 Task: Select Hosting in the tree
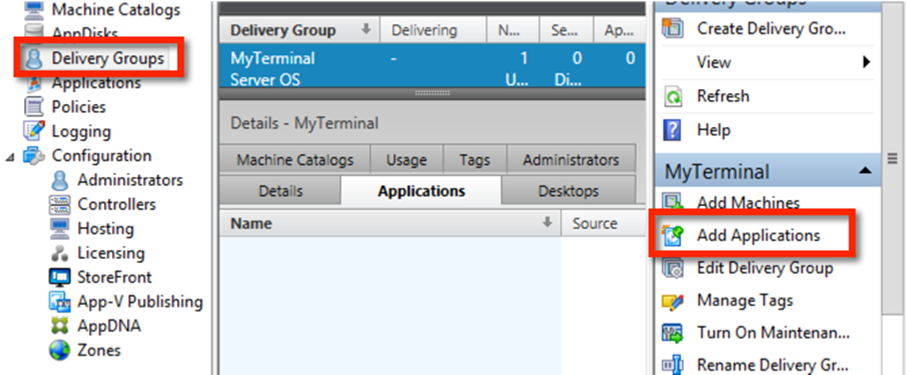(x=105, y=229)
